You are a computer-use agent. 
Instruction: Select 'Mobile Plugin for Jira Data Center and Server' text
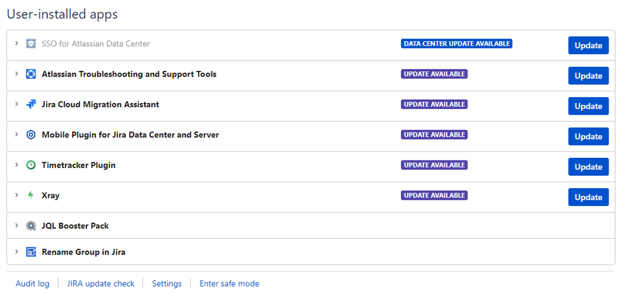click(130, 135)
